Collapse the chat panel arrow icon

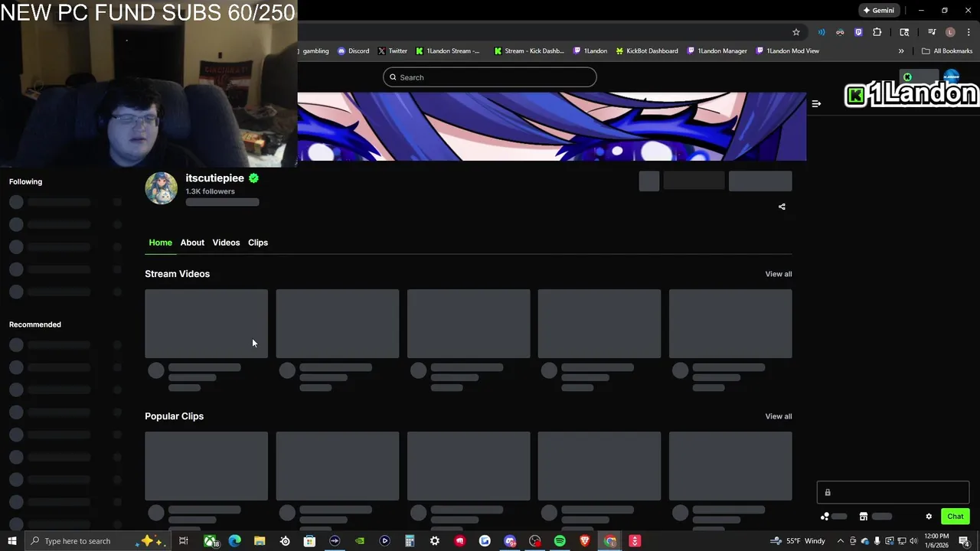816,103
